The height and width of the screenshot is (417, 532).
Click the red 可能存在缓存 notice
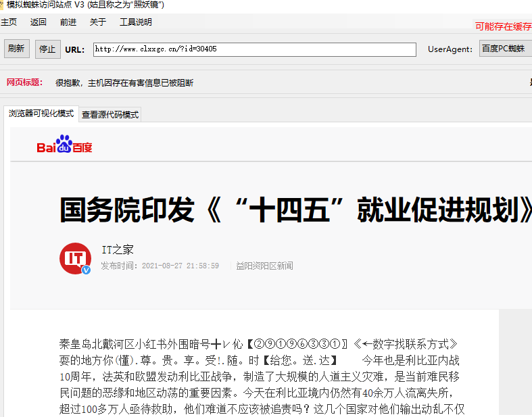pos(503,26)
